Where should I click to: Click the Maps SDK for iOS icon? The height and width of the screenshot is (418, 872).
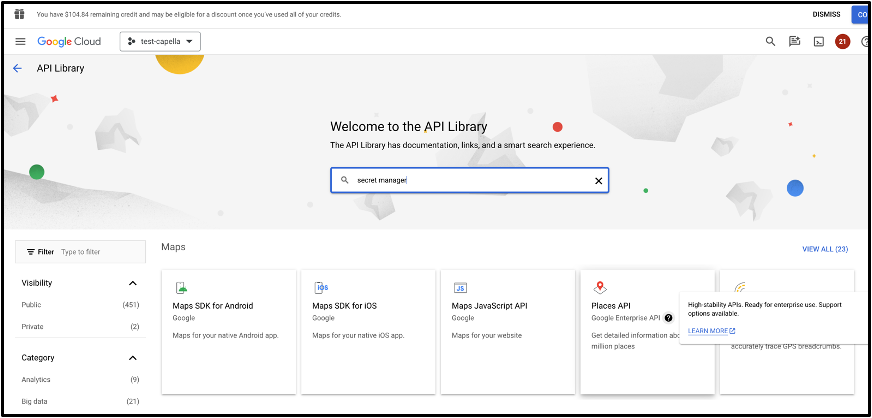[321, 287]
